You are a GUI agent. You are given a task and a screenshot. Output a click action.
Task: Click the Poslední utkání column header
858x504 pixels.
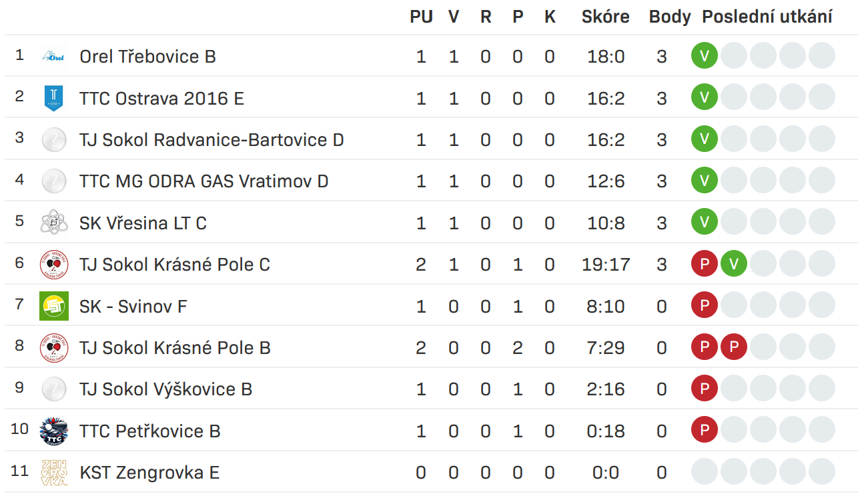[767, 17]
